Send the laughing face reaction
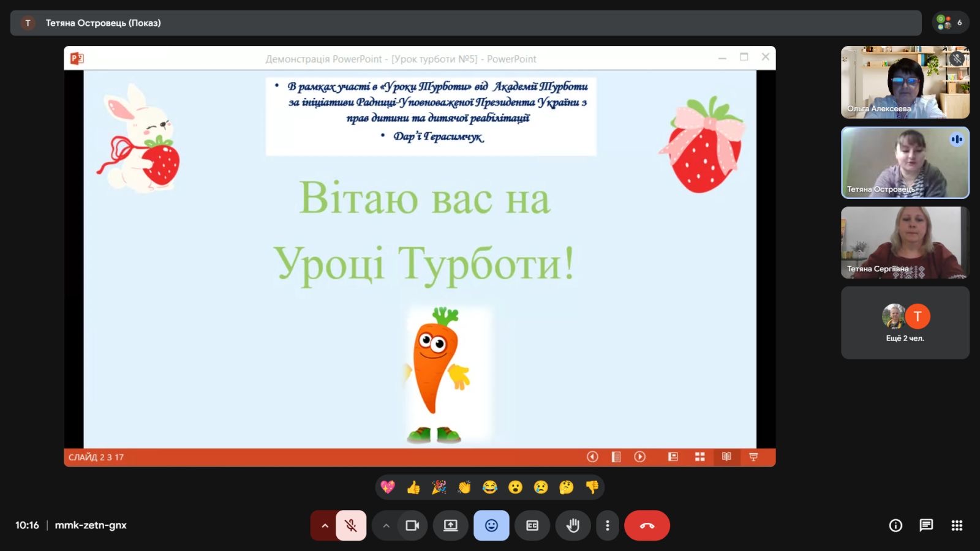The image size is (980, 551). [490, 487]
